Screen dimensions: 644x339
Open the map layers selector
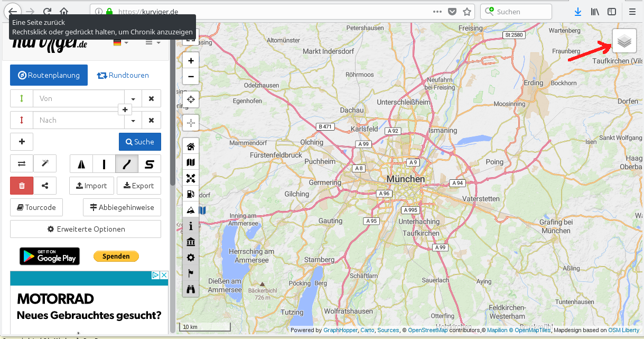pyautogui.click(x=624, y=41)
